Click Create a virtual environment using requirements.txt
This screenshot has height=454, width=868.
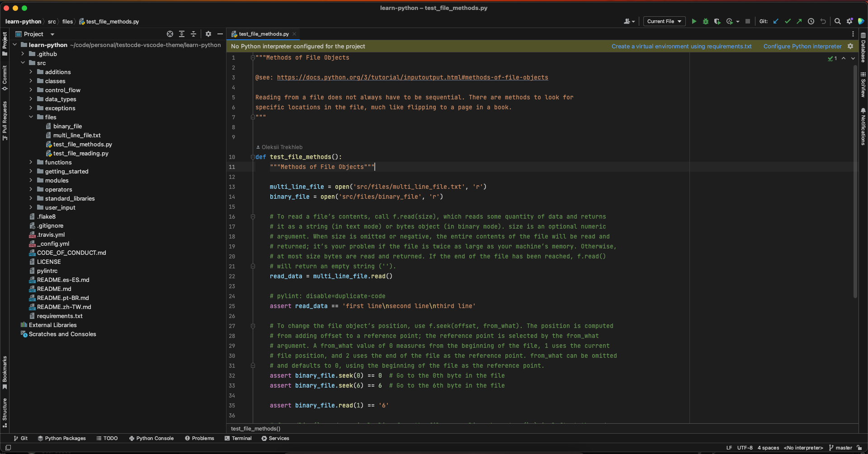click(681, 46)
